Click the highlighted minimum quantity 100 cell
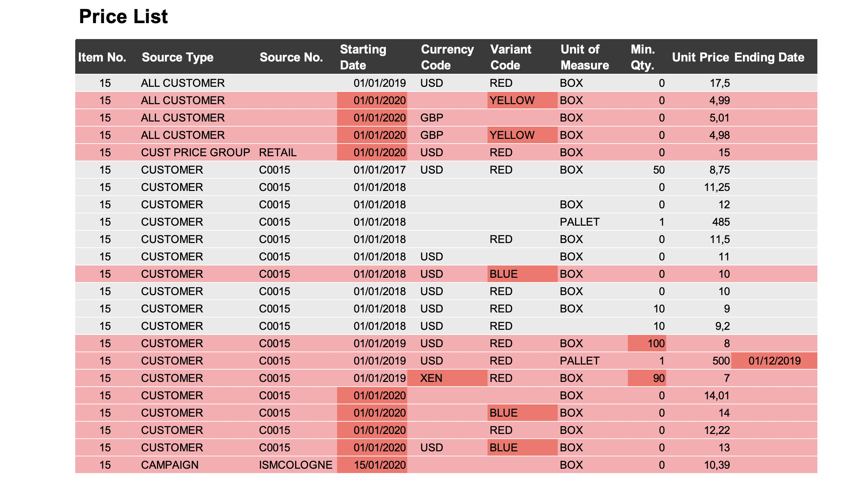 pos(656,344)
